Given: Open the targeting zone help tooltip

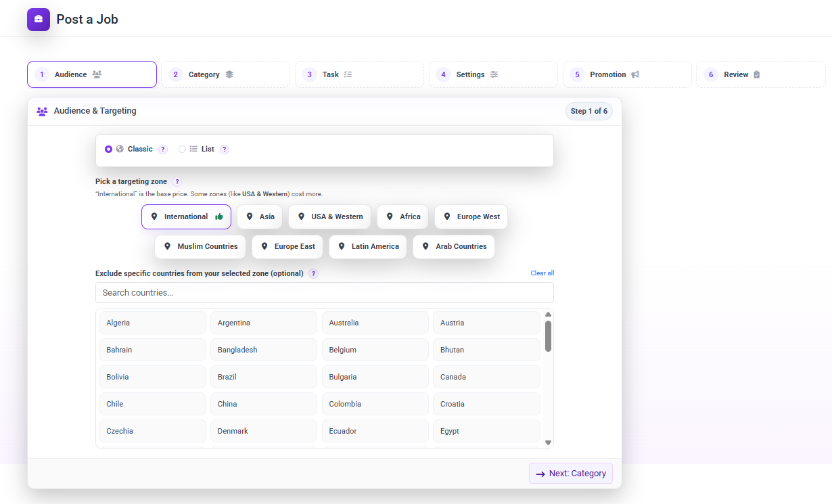Looking at the screenshot, I should 177,181.
